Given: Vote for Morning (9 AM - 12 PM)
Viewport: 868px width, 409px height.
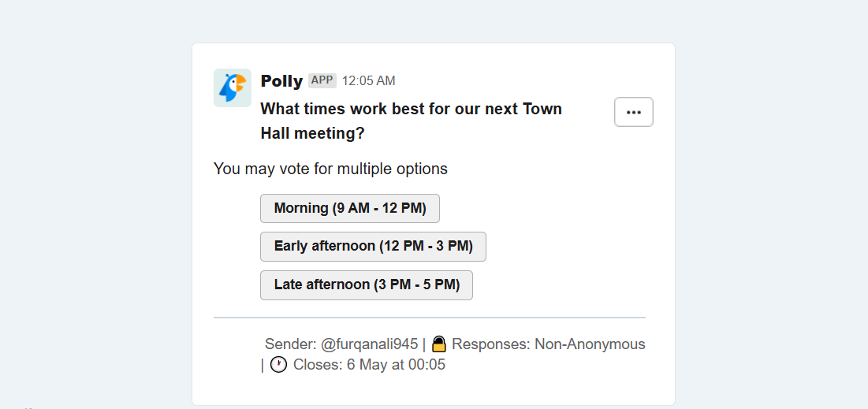Looking at the screenshot, I should pyautogui.click(x=350, y=209).
